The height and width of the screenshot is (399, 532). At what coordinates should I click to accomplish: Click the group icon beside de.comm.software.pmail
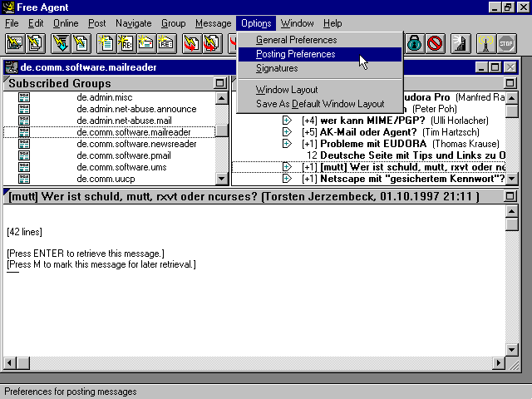(x=24, y=155)
